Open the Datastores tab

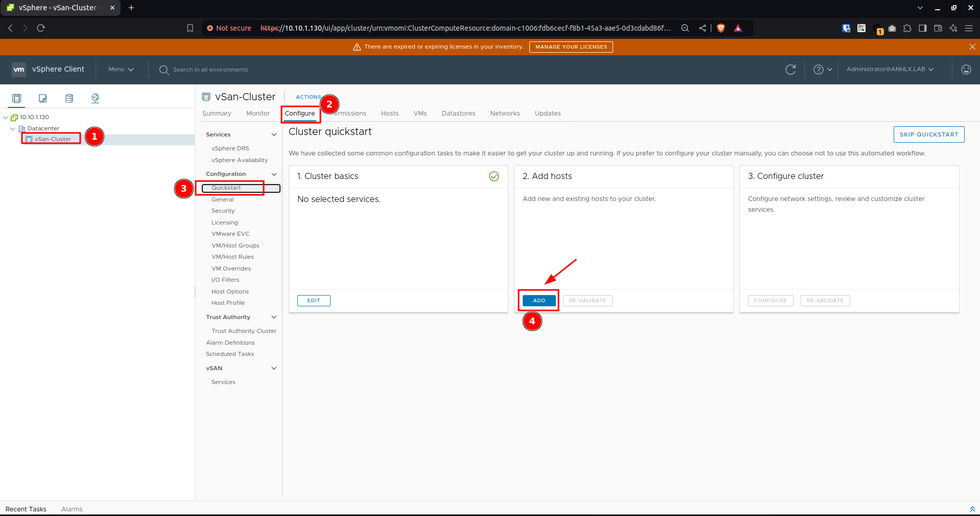pyautogui.click(x=458, y=114)
